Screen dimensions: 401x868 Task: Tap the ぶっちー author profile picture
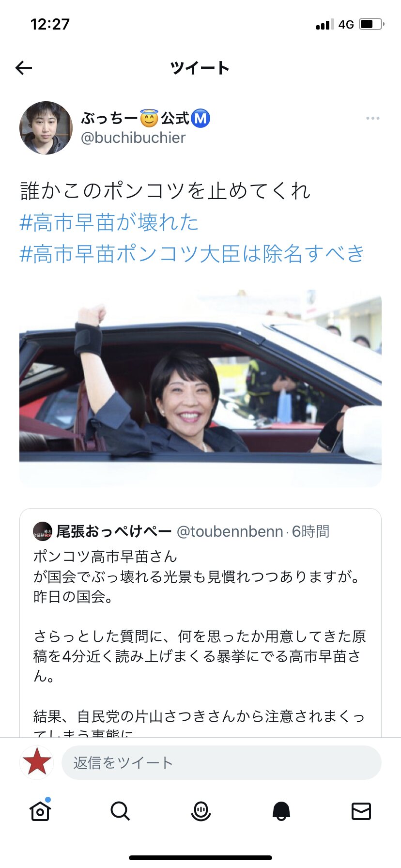tap(46, 128)
